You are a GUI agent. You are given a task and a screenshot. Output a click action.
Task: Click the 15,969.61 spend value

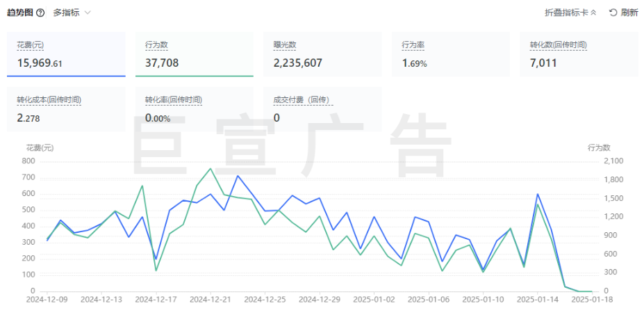click(x=40, y=63)
